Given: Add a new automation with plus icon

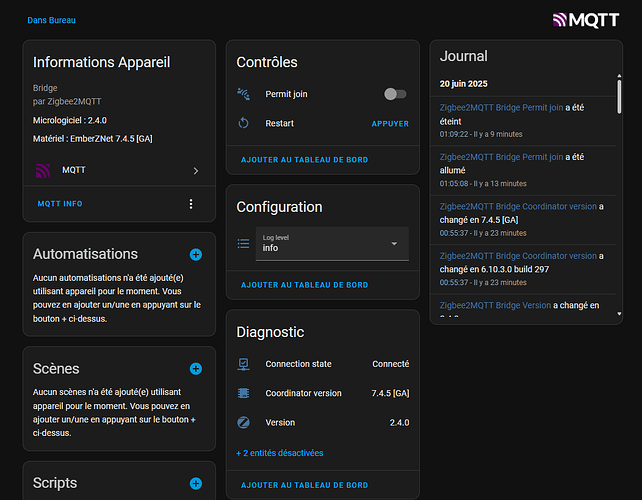Looking at the screenshot, I should coord(196,254).
